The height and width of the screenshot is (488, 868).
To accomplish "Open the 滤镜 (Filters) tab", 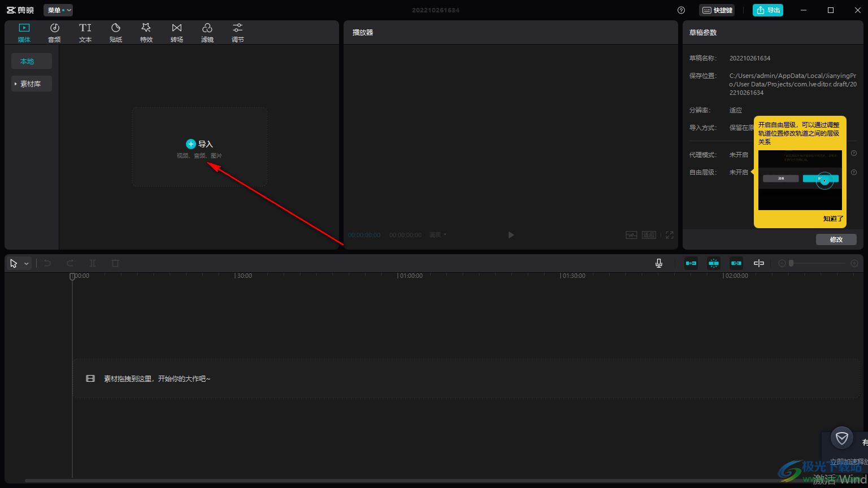I will [207, 33].
